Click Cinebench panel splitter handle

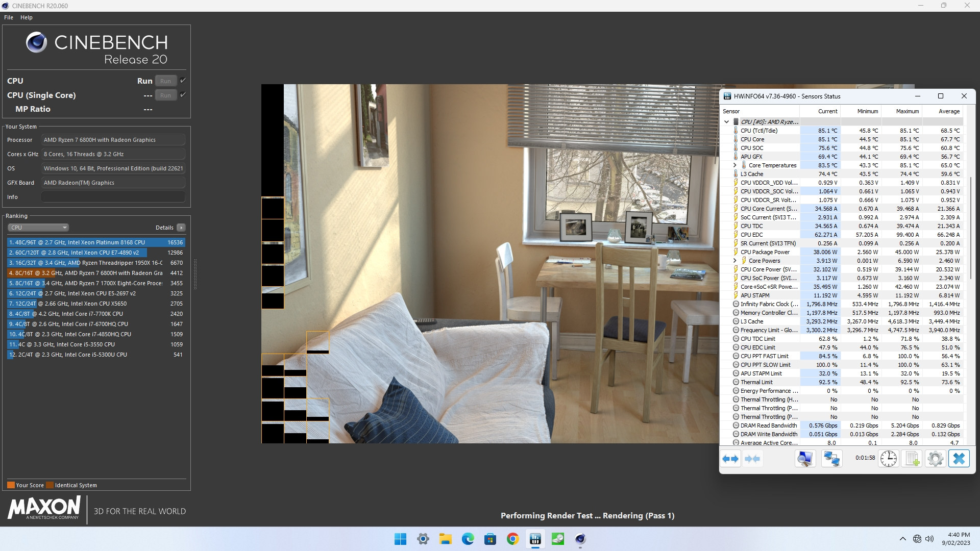point(195,274)
